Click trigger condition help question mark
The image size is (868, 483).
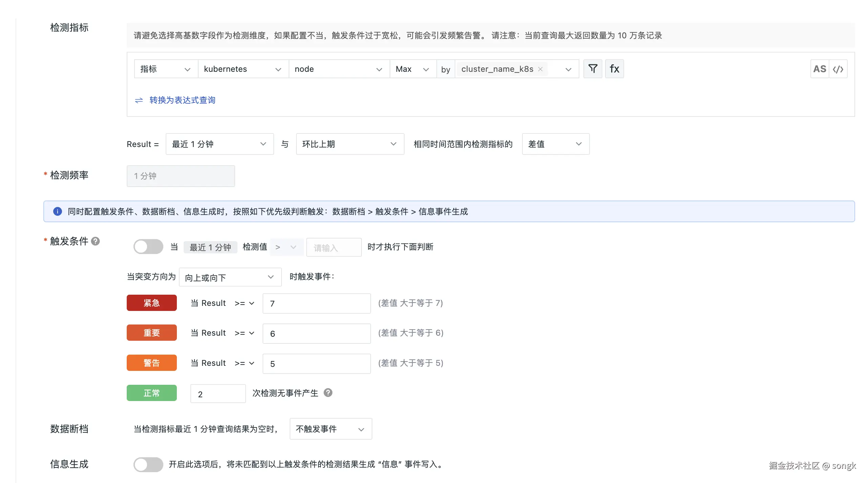pyautogui.click(x=96, y=241)
